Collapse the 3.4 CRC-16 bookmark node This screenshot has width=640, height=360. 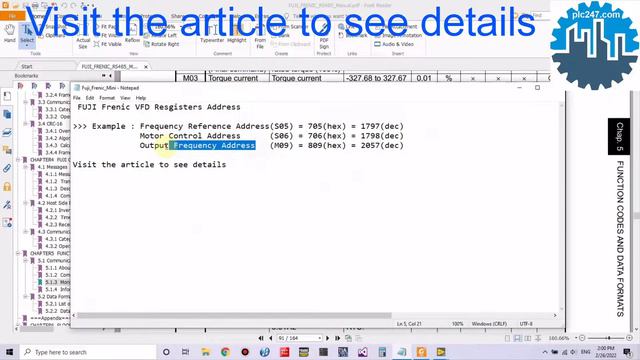coord(25,124)
